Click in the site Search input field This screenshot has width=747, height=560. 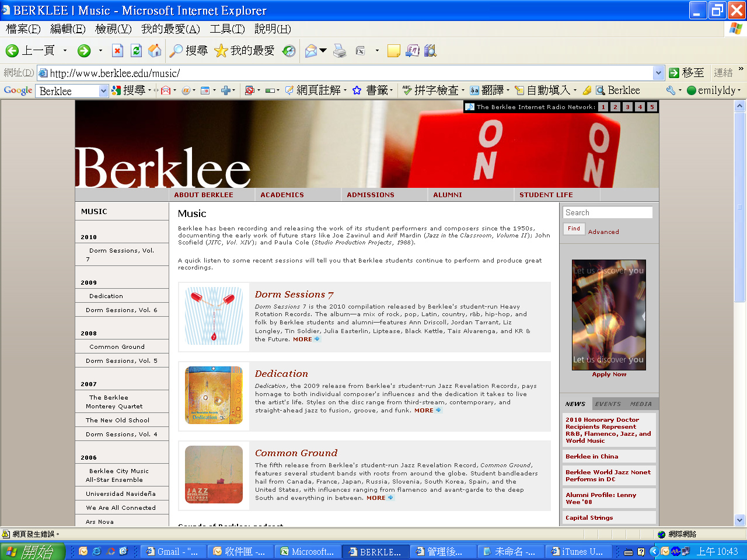[608, 212]
